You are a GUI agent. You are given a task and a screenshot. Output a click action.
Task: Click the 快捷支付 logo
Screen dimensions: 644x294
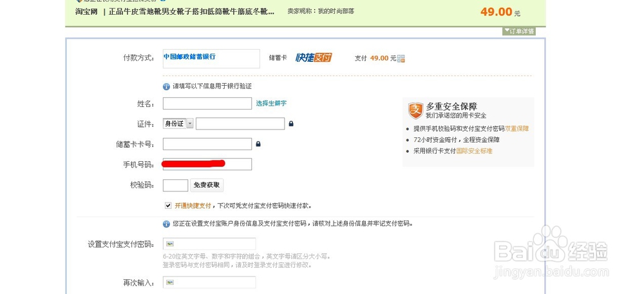point(314,57)
